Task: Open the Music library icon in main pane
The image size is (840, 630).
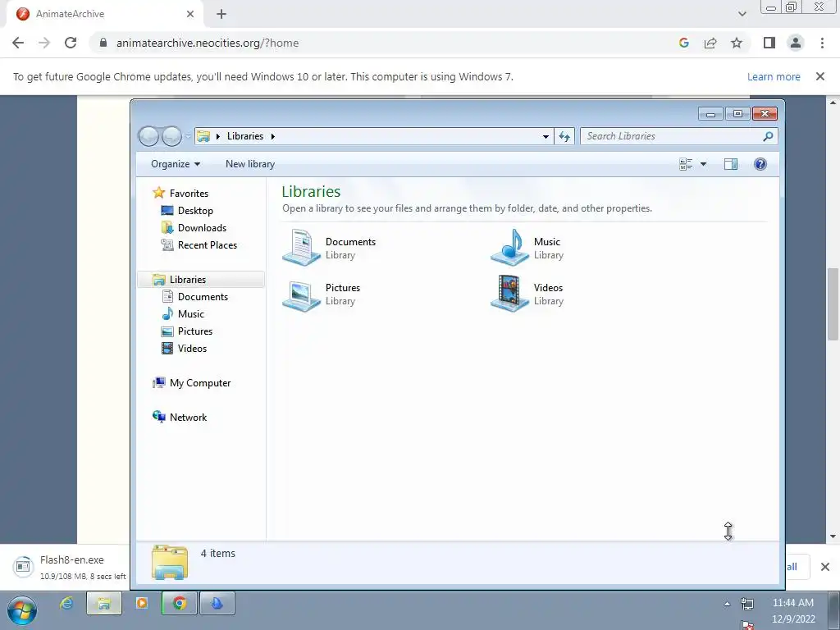Action: click(x=509, y=248)
